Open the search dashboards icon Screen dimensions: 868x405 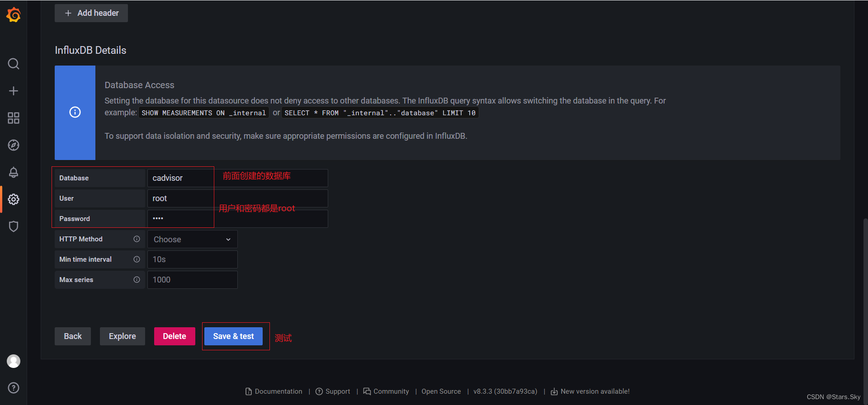point(14,64)
